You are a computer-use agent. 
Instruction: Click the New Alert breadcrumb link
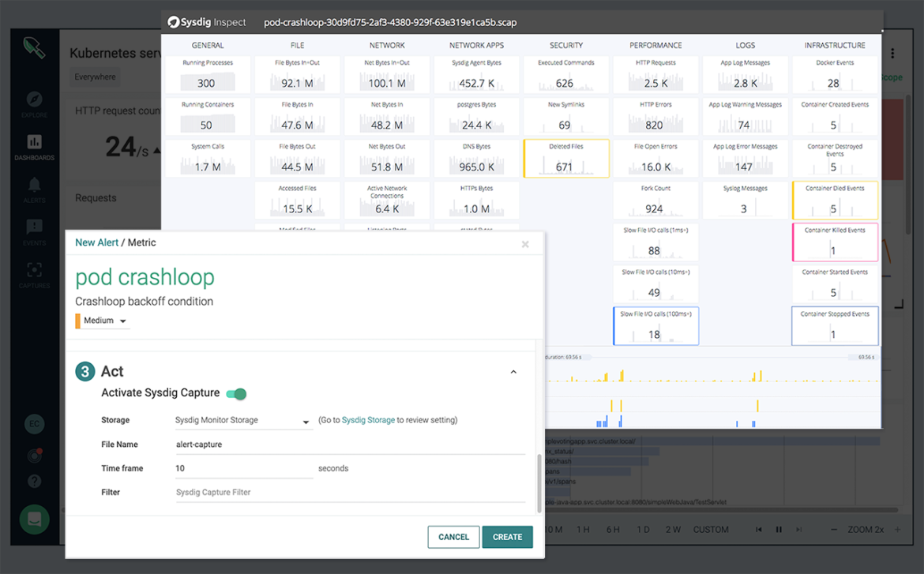coord(96,242)
